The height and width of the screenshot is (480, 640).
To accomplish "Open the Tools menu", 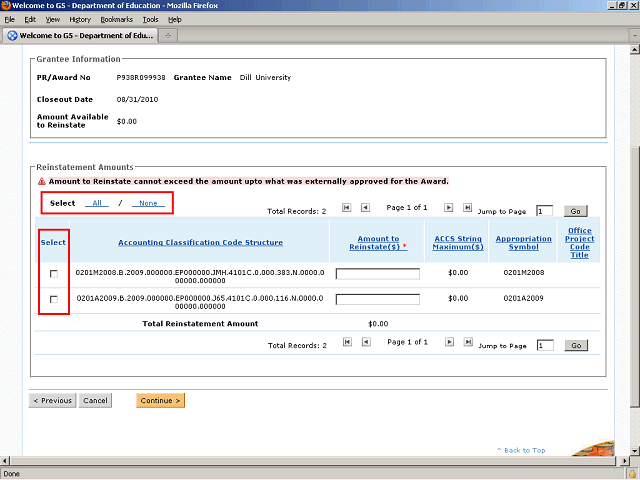I will pos(150,19).
